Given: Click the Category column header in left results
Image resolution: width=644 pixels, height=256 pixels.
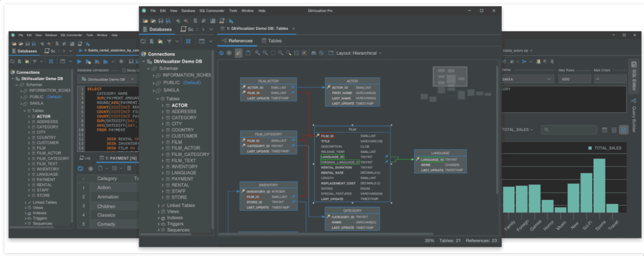Looking at the screenshot, I should point(107,178).
